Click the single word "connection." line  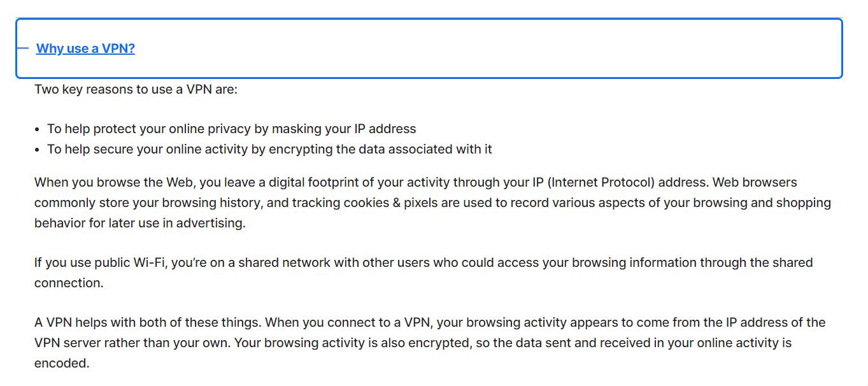69,283
